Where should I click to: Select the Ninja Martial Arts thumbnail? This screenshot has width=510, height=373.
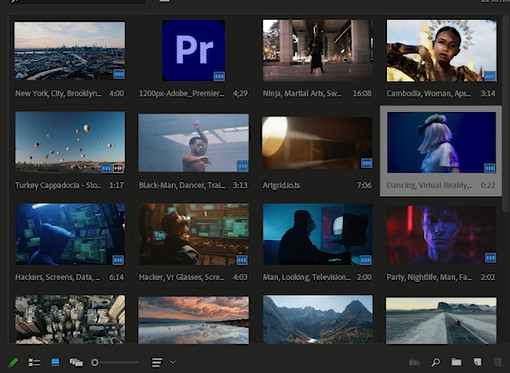(x=318, y=50)
